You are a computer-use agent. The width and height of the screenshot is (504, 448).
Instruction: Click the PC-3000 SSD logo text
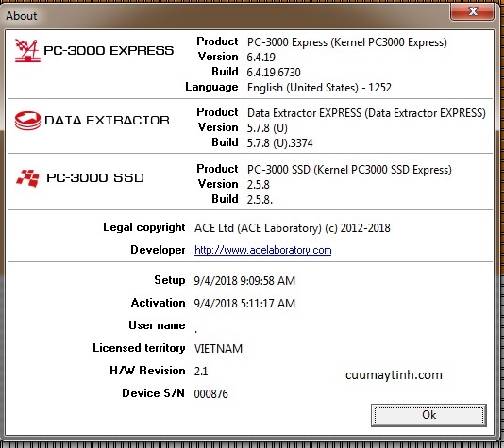click(x=95, y=177)
